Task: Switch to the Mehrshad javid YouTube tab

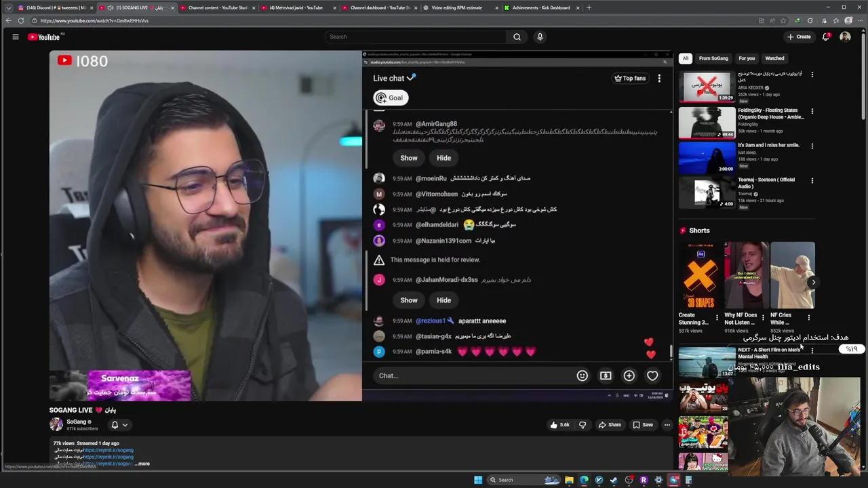Action: [299, 7]
